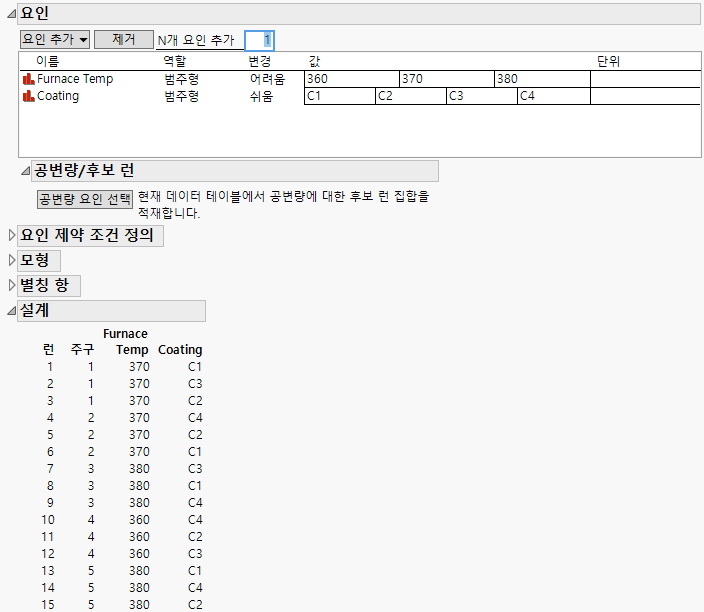Select the Coating factor name

click(x=58, y=96)
